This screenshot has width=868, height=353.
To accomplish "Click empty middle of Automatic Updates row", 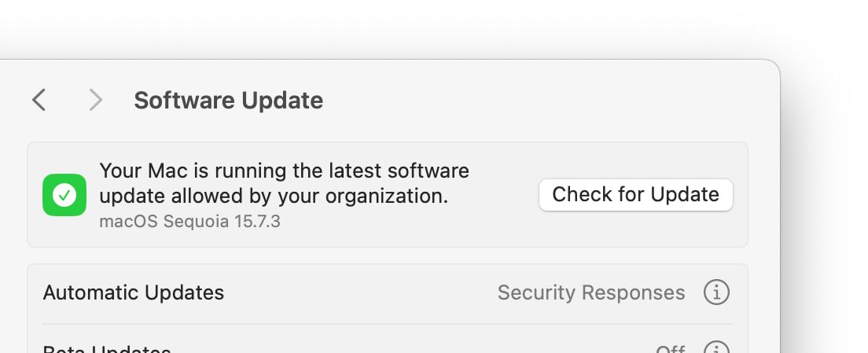I will [362, 292].
